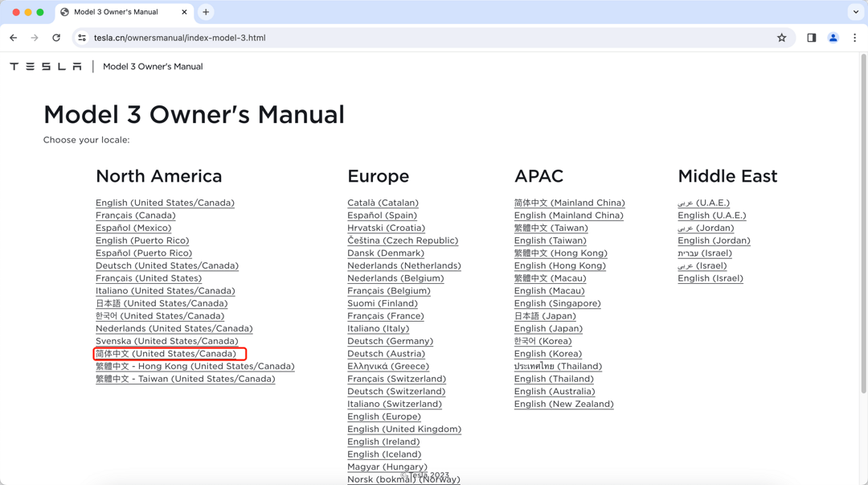
Task: Select 日本語 (Japan) locale
Action: click(x=545, y=316)
